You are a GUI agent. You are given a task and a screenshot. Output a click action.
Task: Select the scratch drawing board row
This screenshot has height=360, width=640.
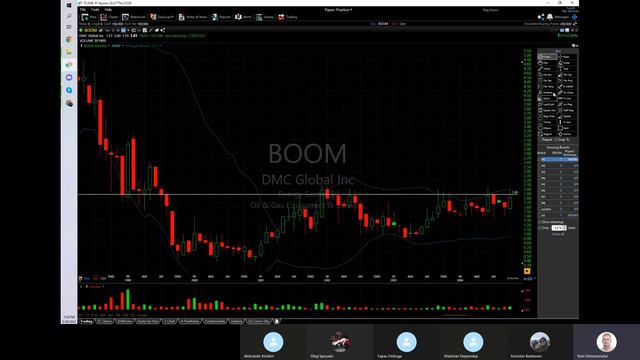[x=558, y=209]
